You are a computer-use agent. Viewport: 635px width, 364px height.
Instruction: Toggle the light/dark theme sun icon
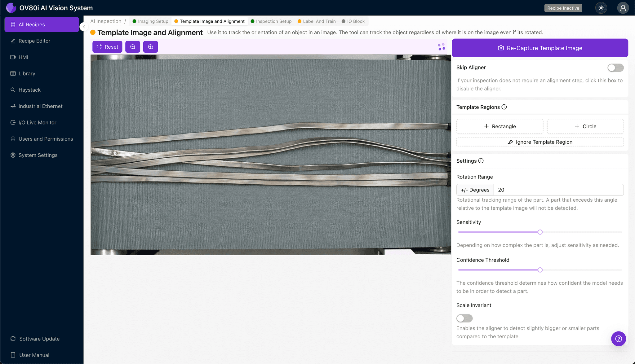601,8
